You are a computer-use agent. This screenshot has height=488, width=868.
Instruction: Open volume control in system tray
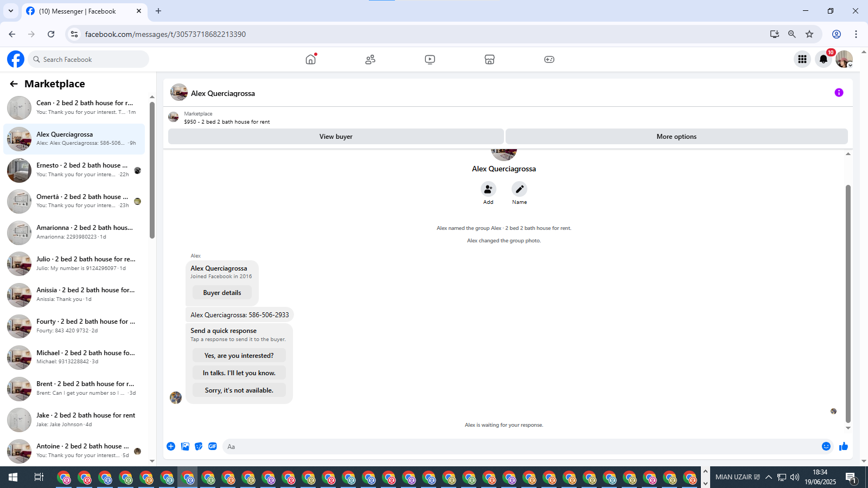[795, 477]
